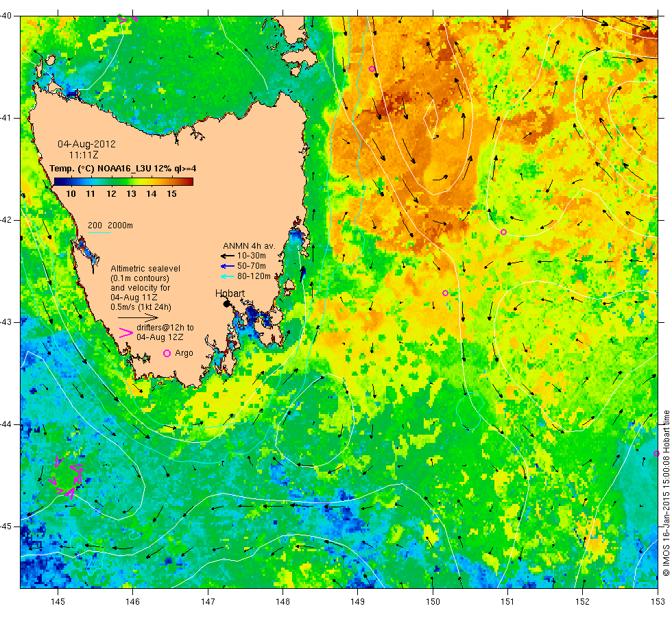
Task: Click the longitude 152 axis label
Action: coord(582,602)
